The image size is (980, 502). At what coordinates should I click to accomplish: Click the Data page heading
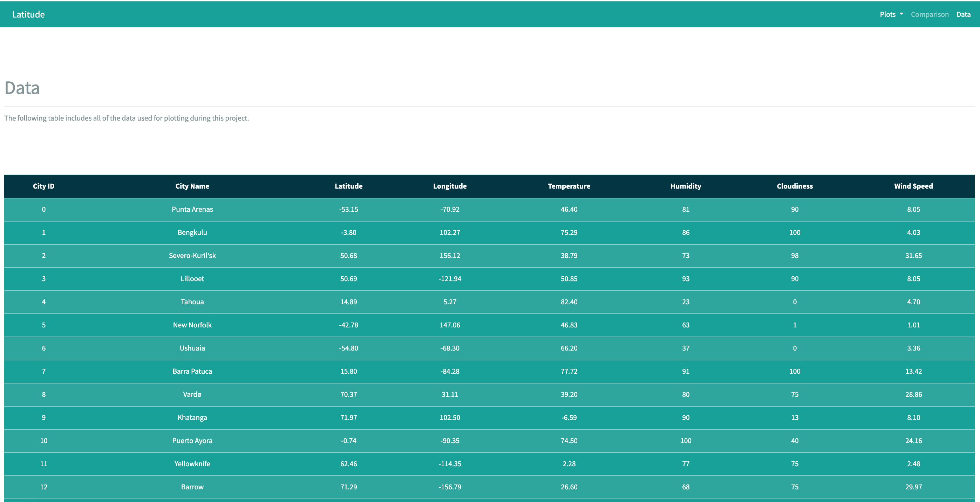click(x=22, y=88)
